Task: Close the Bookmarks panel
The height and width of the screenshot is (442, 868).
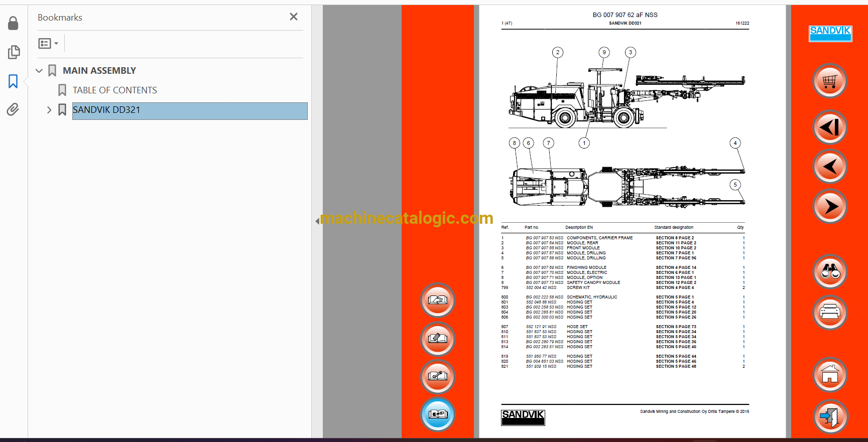Action: tap(294, 17)
